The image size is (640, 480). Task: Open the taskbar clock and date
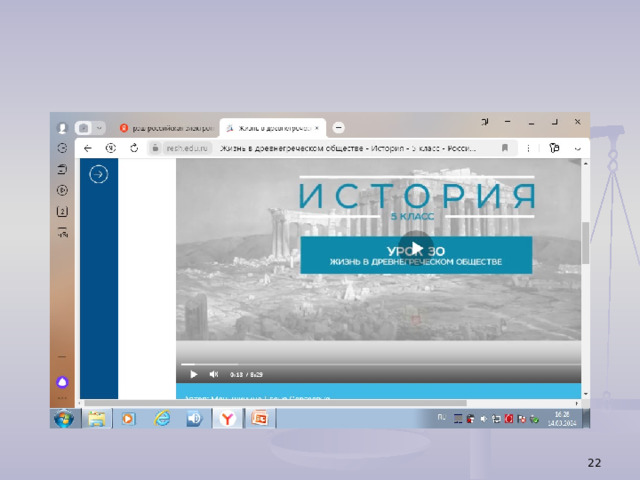coord(562,419)
